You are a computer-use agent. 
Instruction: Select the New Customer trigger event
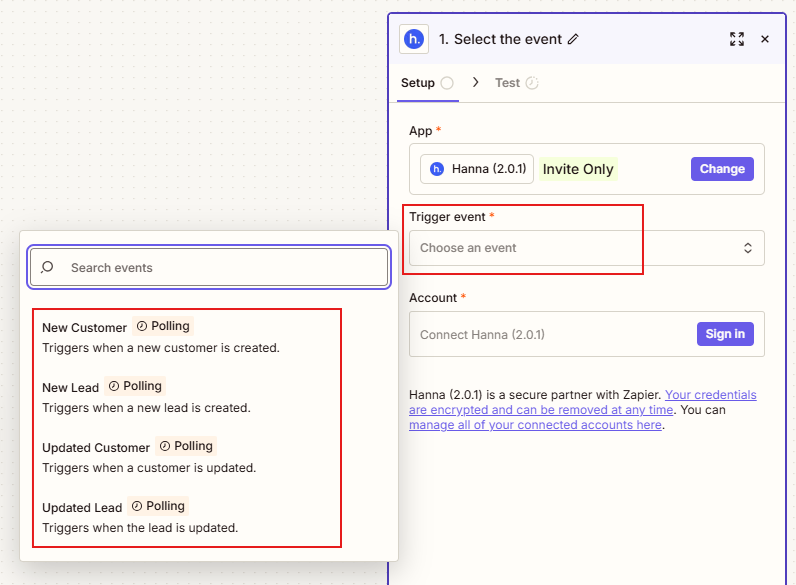pyautogui.click(x=186, y=337)
